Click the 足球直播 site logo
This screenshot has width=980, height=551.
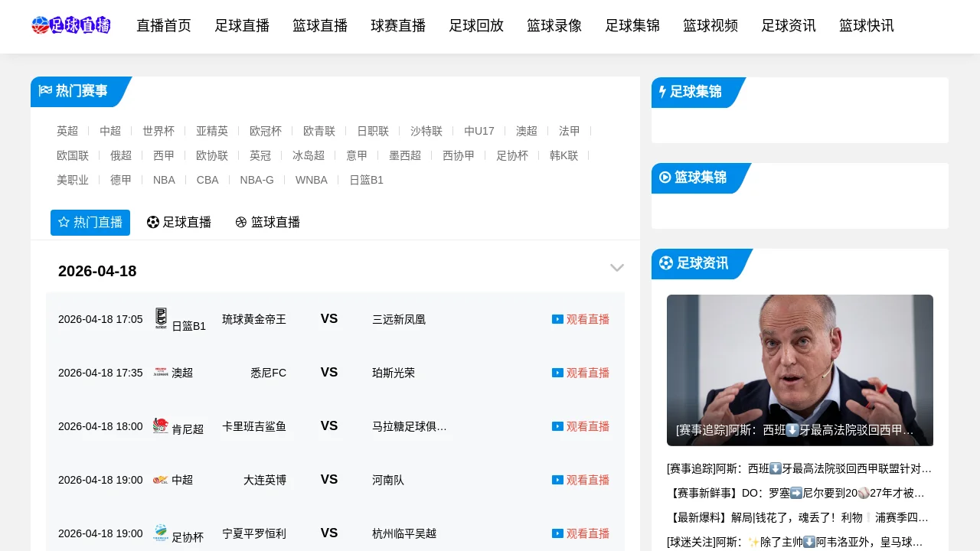pyautogui.click(x=71, y=25)
